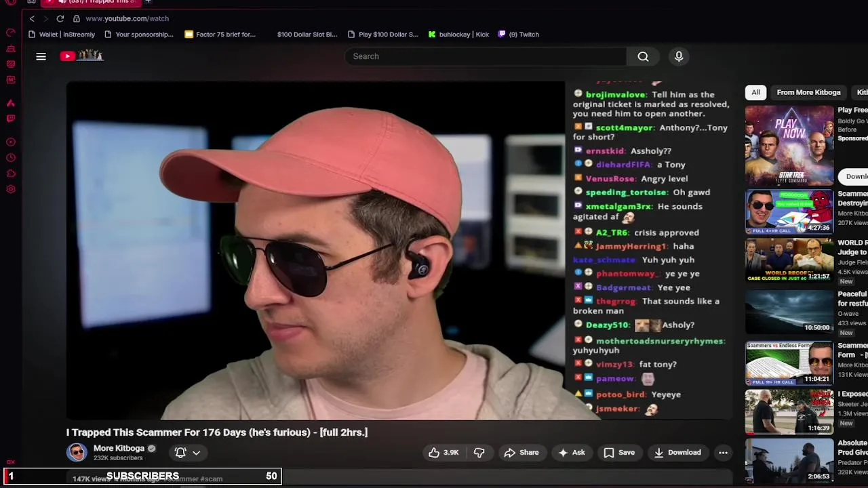Image resolution: width=868 pixels, height=488 pixels.
Task: Open the YouTube hamburger guide menu
Action: point(41,56)
